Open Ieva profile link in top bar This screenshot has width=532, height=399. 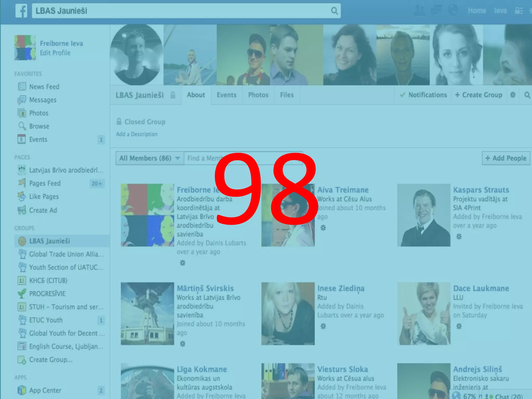click(500, 11)
